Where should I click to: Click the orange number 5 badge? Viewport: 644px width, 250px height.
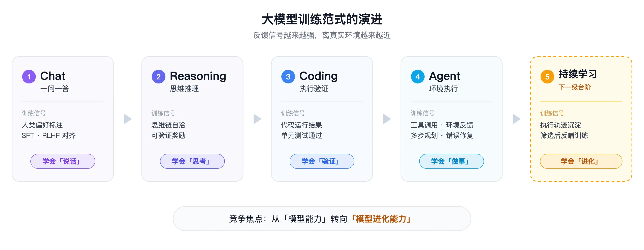547,77
